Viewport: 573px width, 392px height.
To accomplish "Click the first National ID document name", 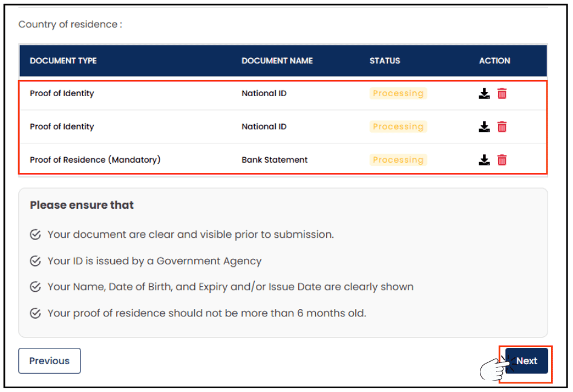I will (264, 94).
